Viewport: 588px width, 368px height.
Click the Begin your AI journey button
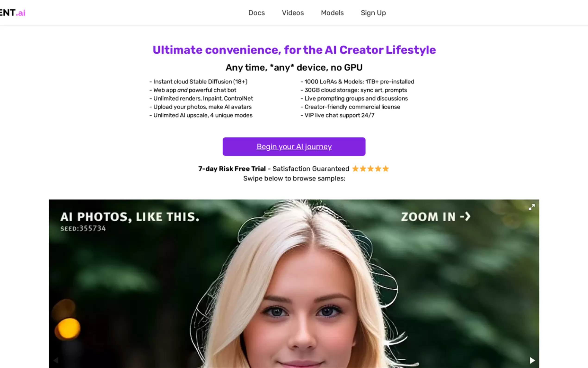point(294,146)
